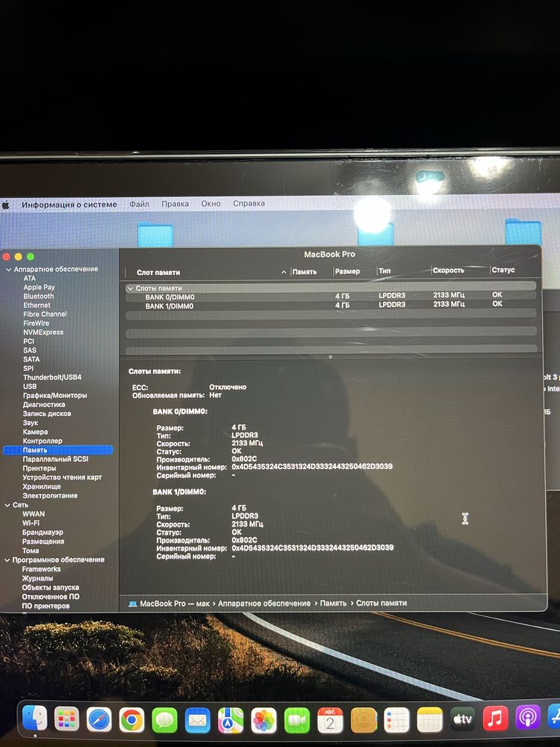The width and height of the screenshot is (560, 747).
Task: Open Reminders from the Dock
Action: (396, 719)
